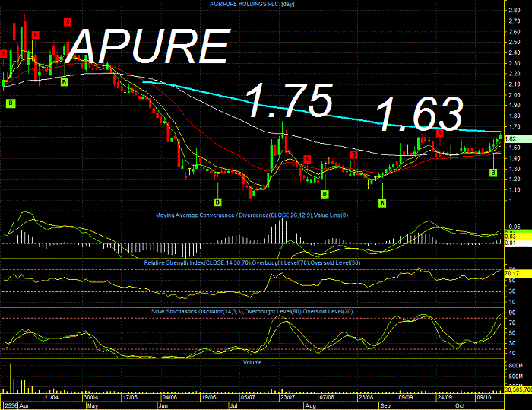532x410 pixels.
Task: Click the Jul month label
Action: pyautogui.click(x=234, y=406)
